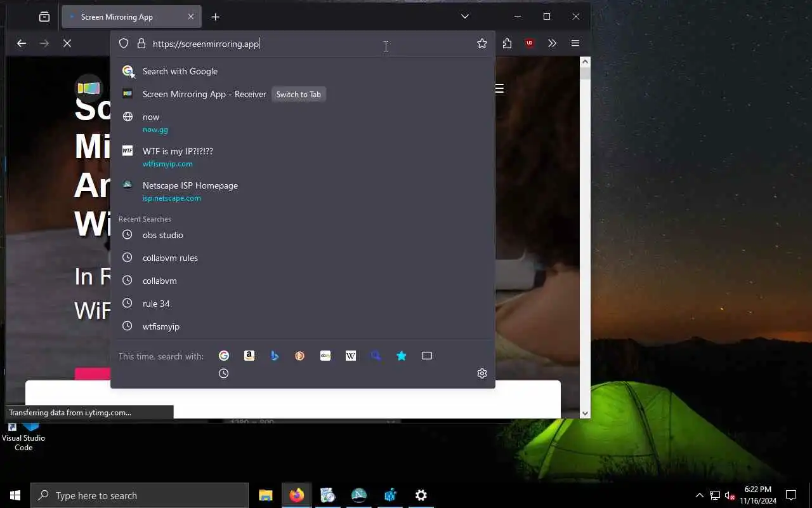Select the Netscape ISP Homepage suggestion

303,191
